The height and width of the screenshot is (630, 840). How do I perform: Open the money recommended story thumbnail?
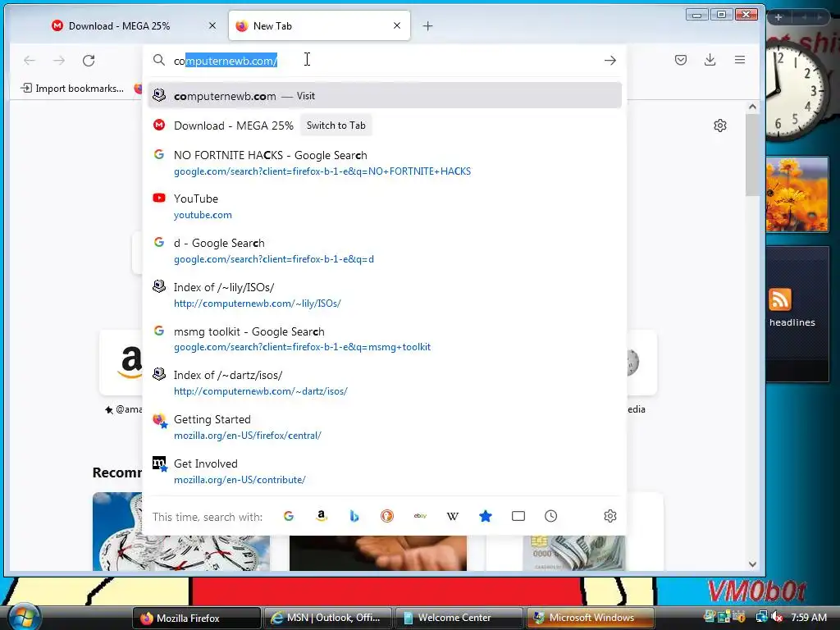click(574, 552)
